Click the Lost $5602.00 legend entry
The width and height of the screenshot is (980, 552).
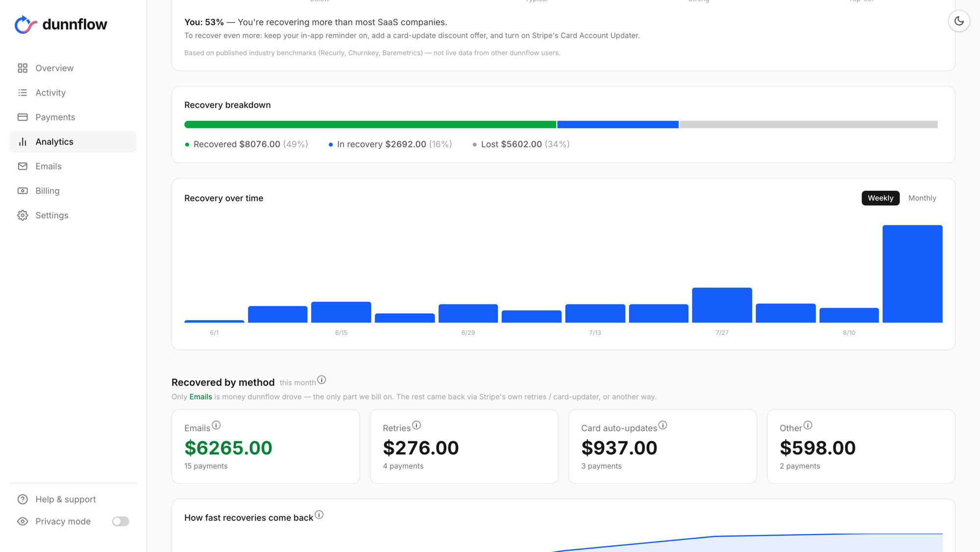tap(520, 144)
